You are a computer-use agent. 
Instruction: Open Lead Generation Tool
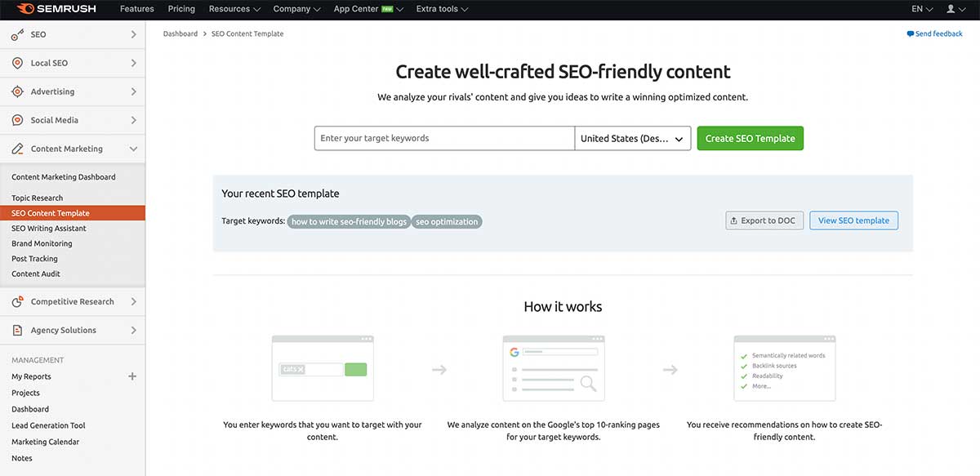(x=48, y=425)
